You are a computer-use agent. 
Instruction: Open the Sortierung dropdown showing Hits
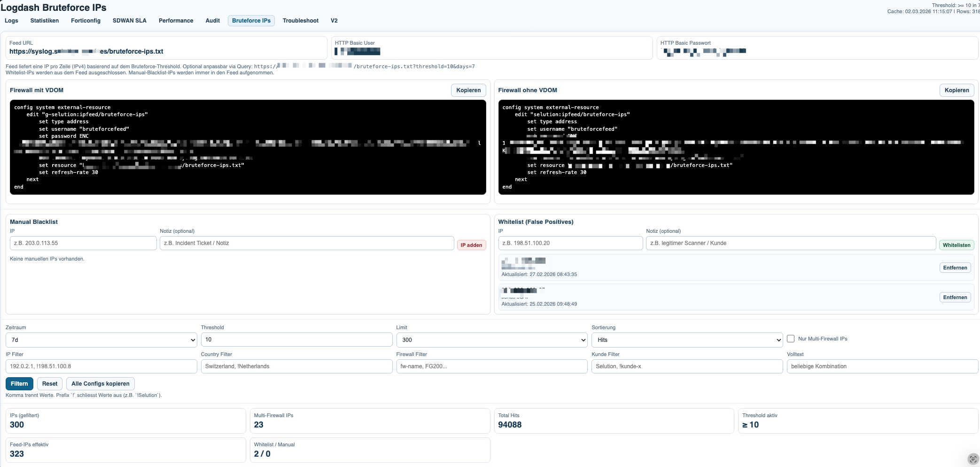point(687,340)
